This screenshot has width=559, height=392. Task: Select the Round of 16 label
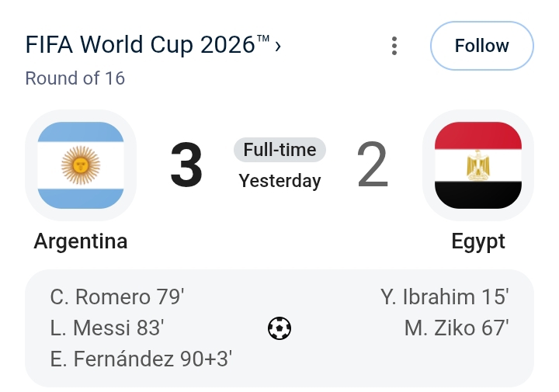pos(75,78)
